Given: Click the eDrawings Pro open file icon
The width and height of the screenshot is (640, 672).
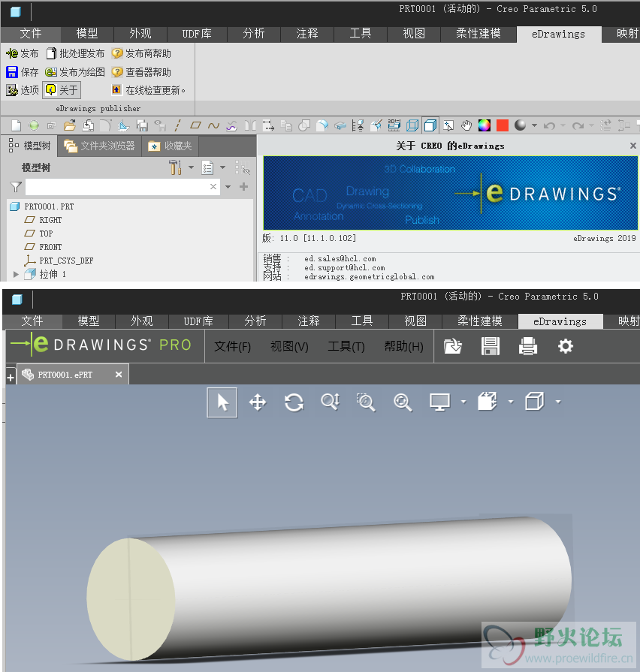Looking at the screenshot, I should tap(452, 346).
